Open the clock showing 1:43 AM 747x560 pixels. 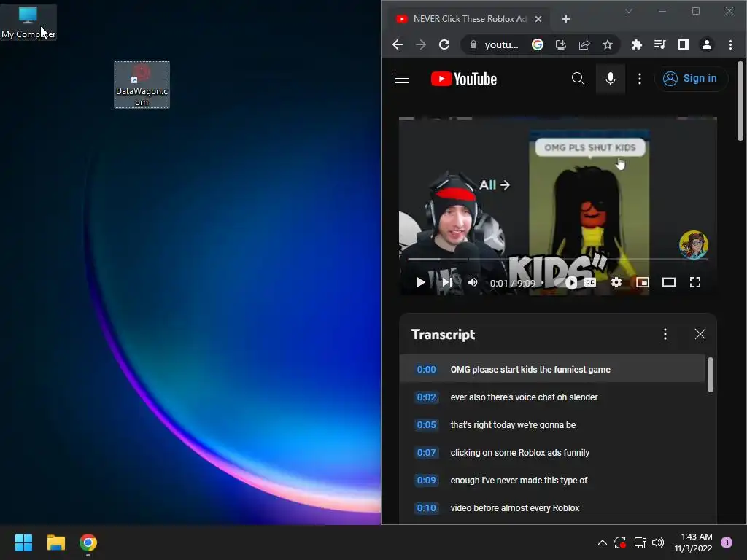pyautogui.click(x=693, y=542)
